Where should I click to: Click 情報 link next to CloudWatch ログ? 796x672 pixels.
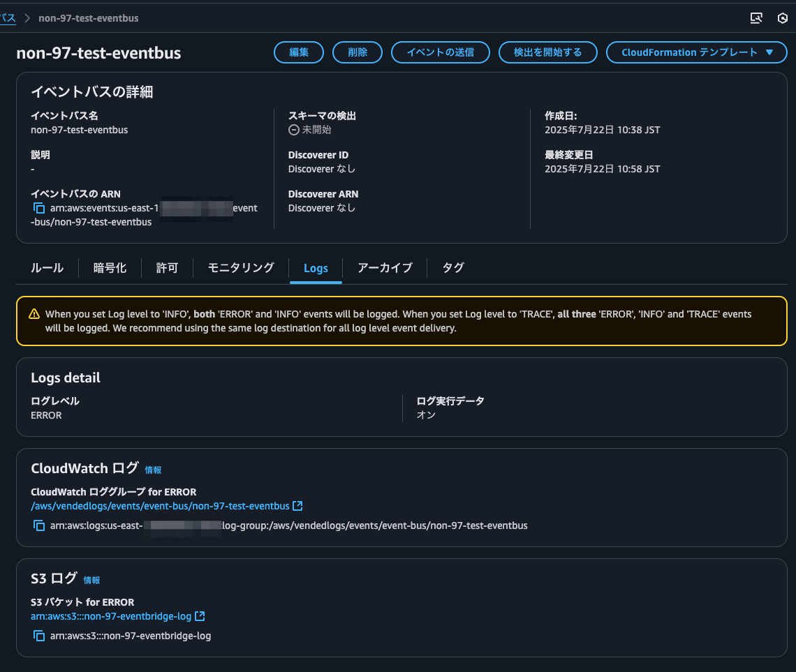click(x=153, y=470)
